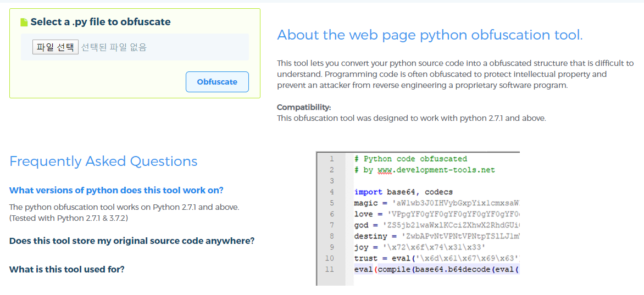Screen dimensions: 644x295
Task: Click the '(Tested with Python 2.7.1 & 3.7.2)' text
Action: coord(69,218)
